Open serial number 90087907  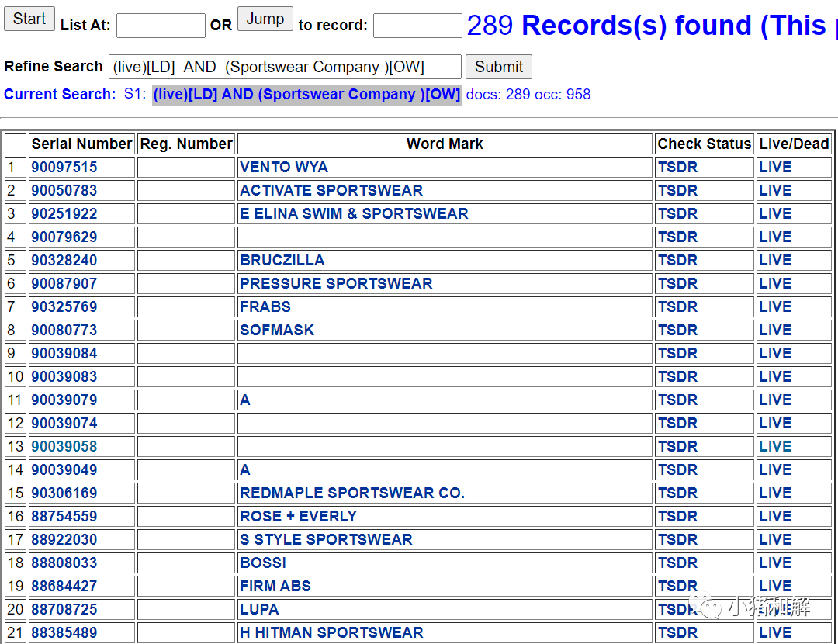click(x=64, y=283)
